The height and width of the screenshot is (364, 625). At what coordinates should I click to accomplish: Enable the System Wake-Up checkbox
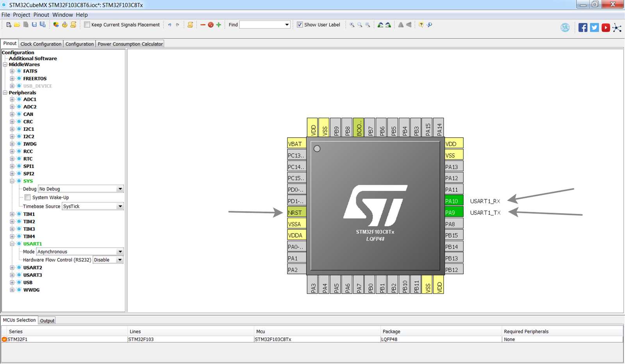pyautogui.click(x=27, y=197)
